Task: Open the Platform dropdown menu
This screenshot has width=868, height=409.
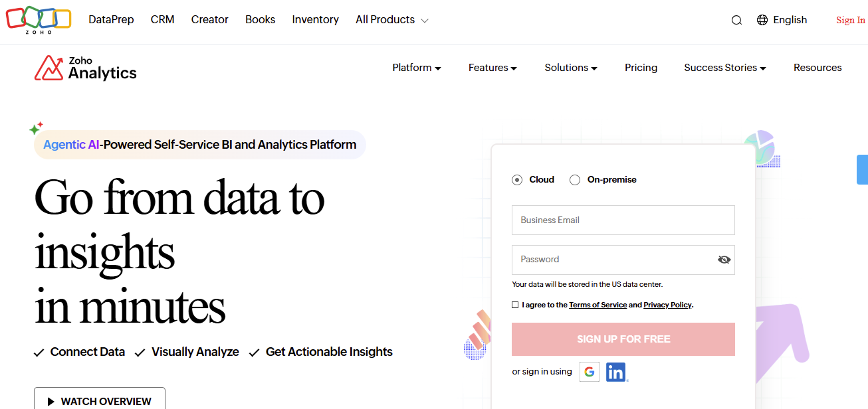Action: [x=416, y=67]
